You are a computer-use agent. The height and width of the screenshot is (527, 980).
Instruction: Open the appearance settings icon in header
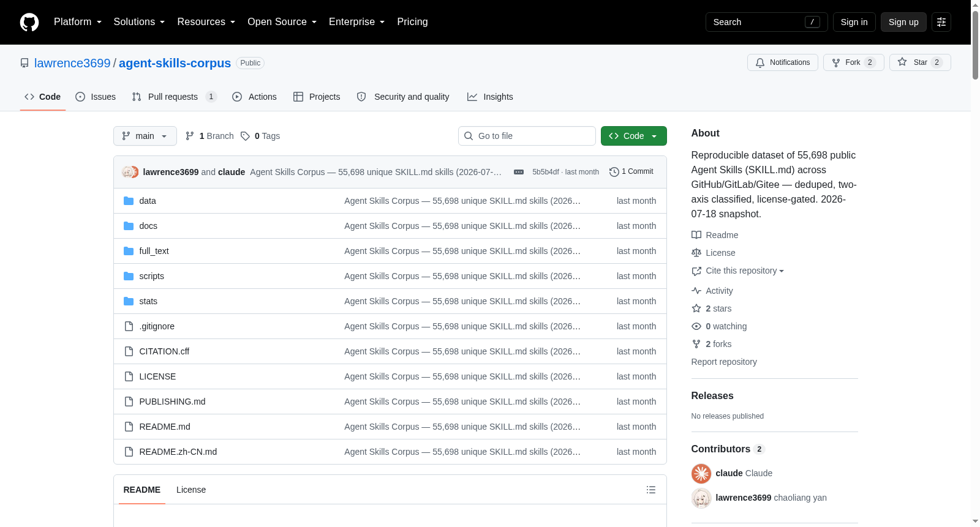click(941, 22)
